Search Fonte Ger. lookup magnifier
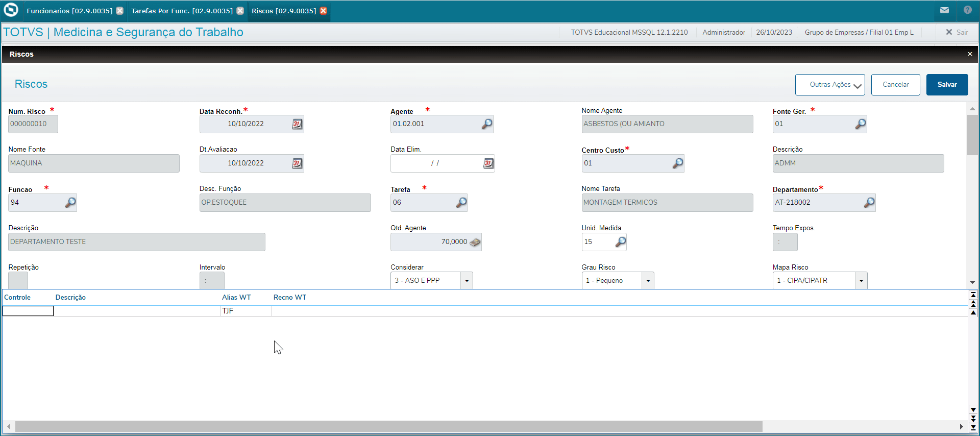Screen dimensions: 980x436 861,124
